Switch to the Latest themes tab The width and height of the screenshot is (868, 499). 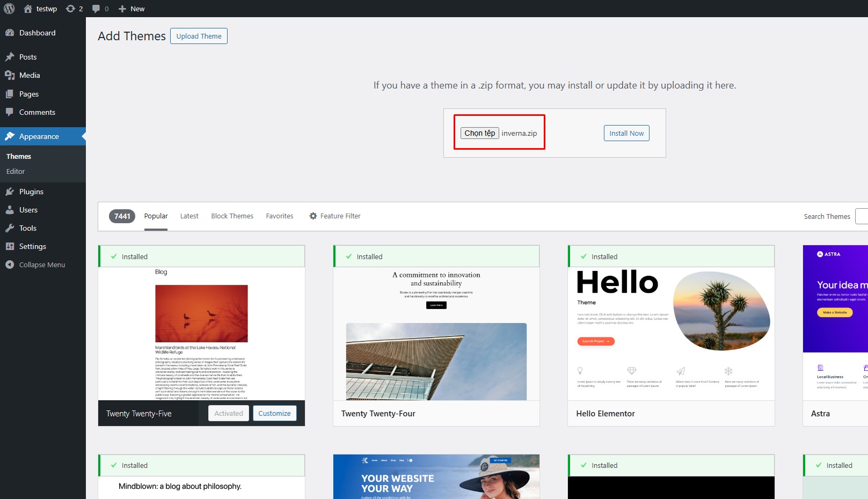tap(189, 216)
